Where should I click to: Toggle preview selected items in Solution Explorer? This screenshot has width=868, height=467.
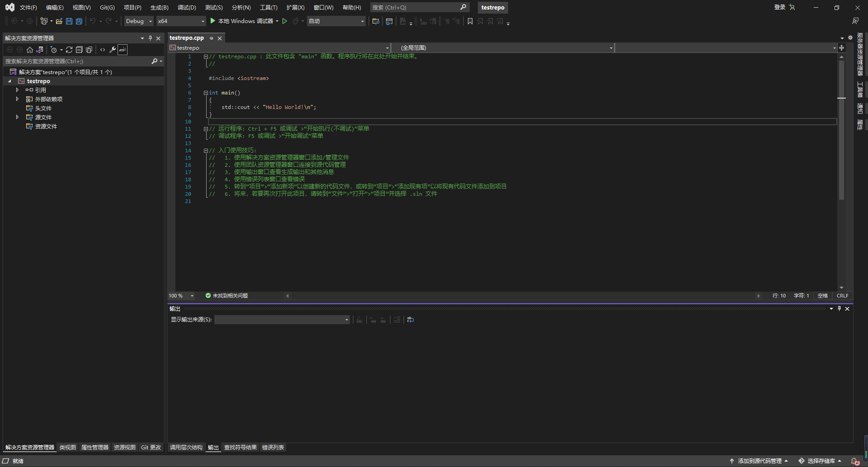(x=123, y=50)
